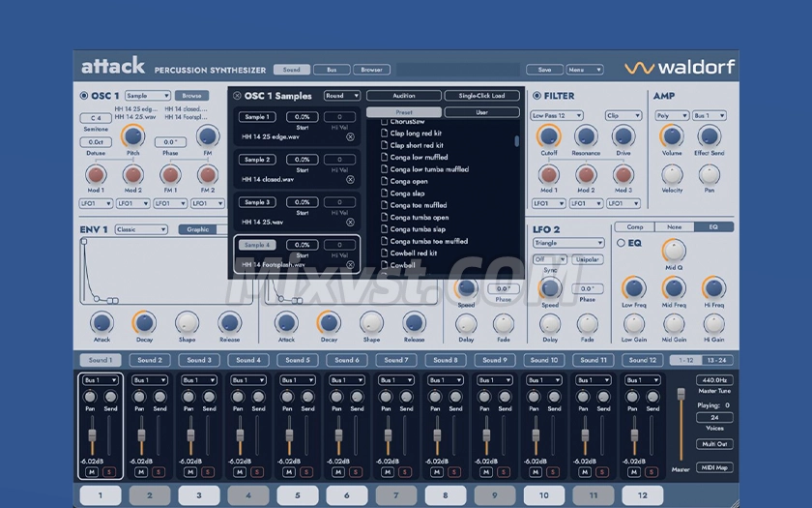Switch to the Bus tab

click(332, 70)
